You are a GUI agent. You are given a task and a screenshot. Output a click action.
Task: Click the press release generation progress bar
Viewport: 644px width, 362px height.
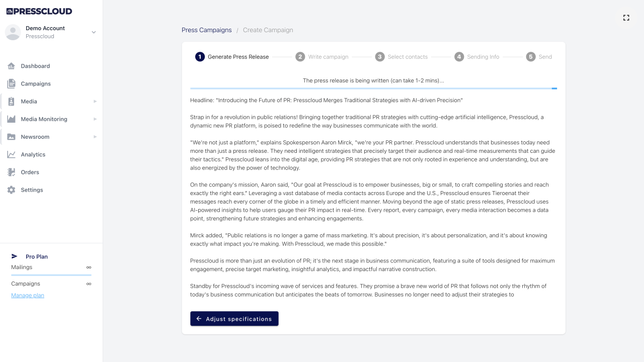coord(373,88)
